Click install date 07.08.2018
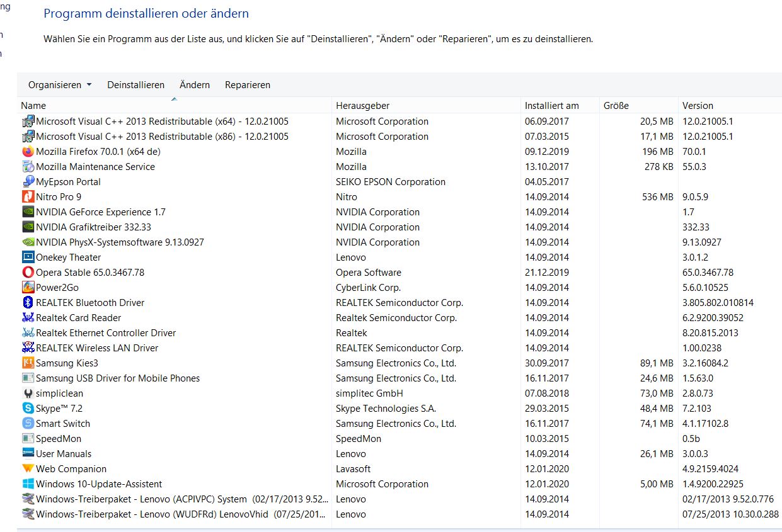Screen dimensions: 782x532 point(547,393)
